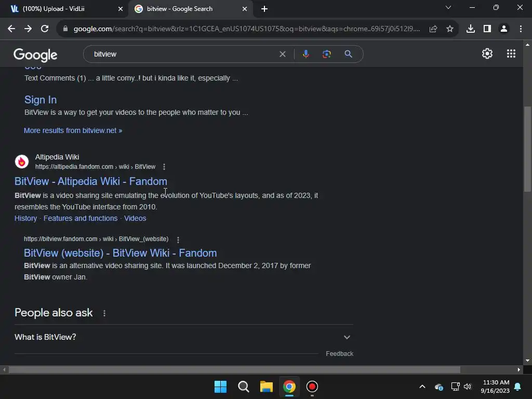
Task: Reload the Google search page
Action: point(45,29)
